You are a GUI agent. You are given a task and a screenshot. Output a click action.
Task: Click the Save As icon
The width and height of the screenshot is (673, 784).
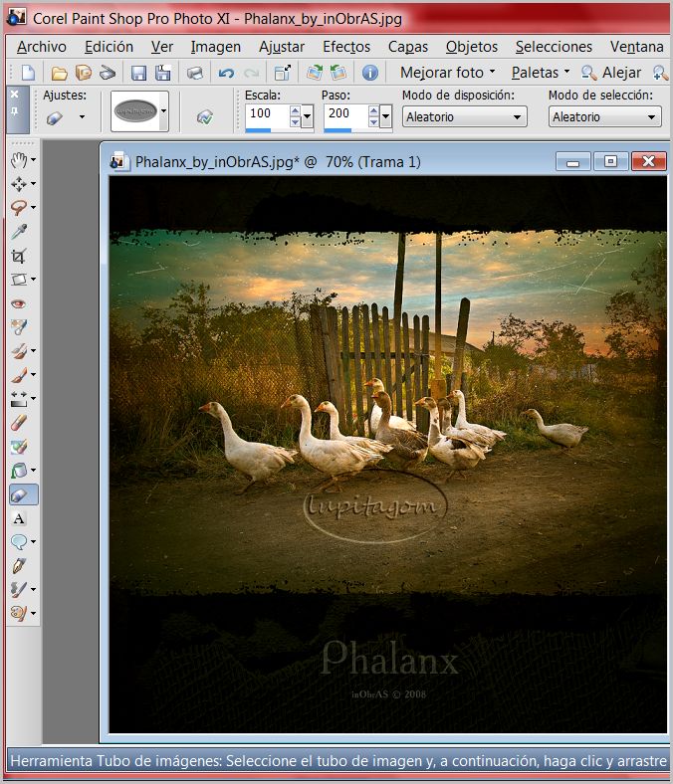[x=162, y=73]
